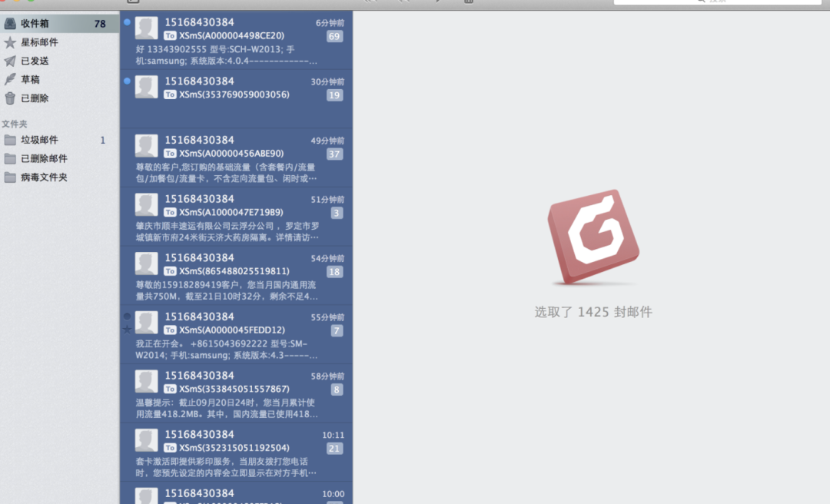
Task: Click sender avatar of 49分钟前 message
Action: (x=146, y=145)
